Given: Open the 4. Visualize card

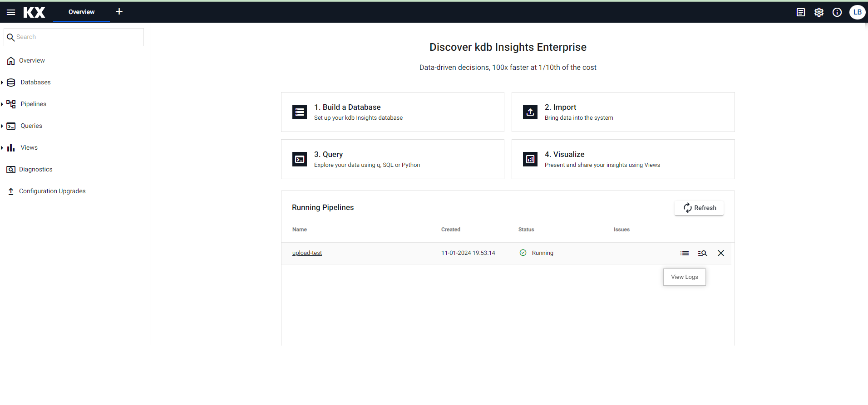Looking at the screenshot, I should point(623,159).
